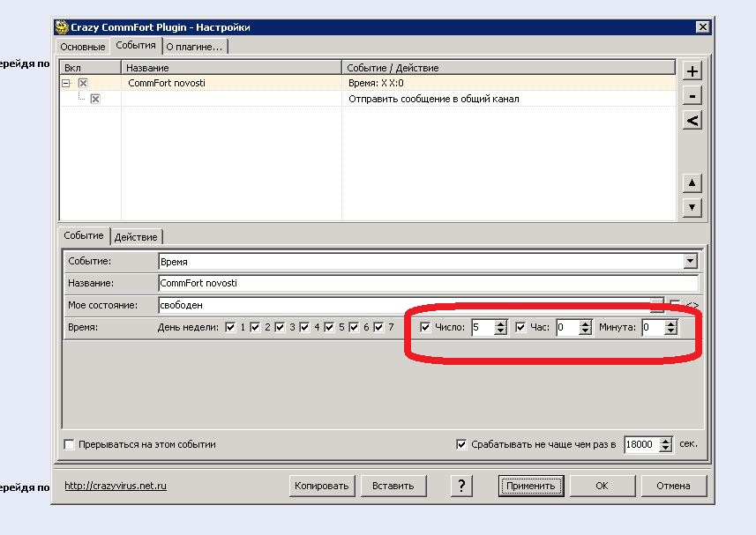Click the minus button to remove event
756x535 pixels.
tap(692, 96)
